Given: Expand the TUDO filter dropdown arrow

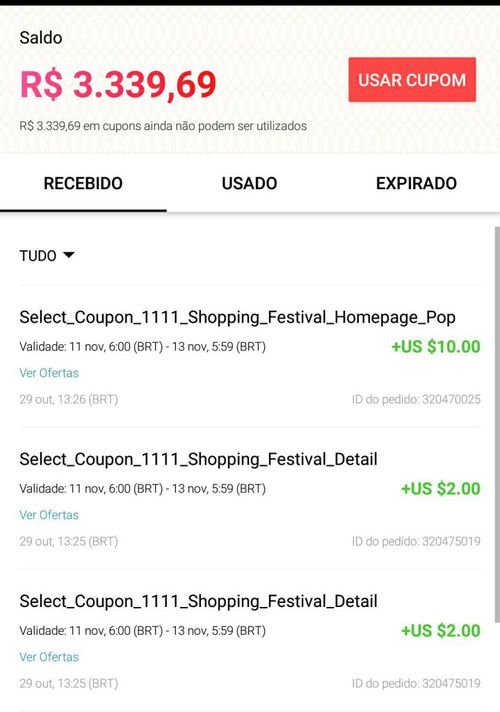Looking at the screenshot, I should click(69, 255).
